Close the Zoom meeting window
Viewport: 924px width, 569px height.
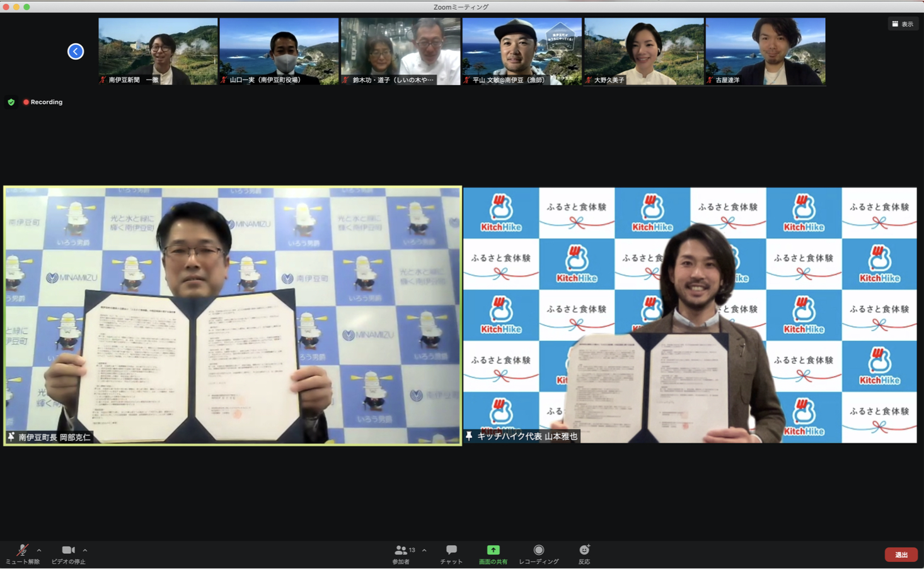pyautogui.click(x=6, y=7)
